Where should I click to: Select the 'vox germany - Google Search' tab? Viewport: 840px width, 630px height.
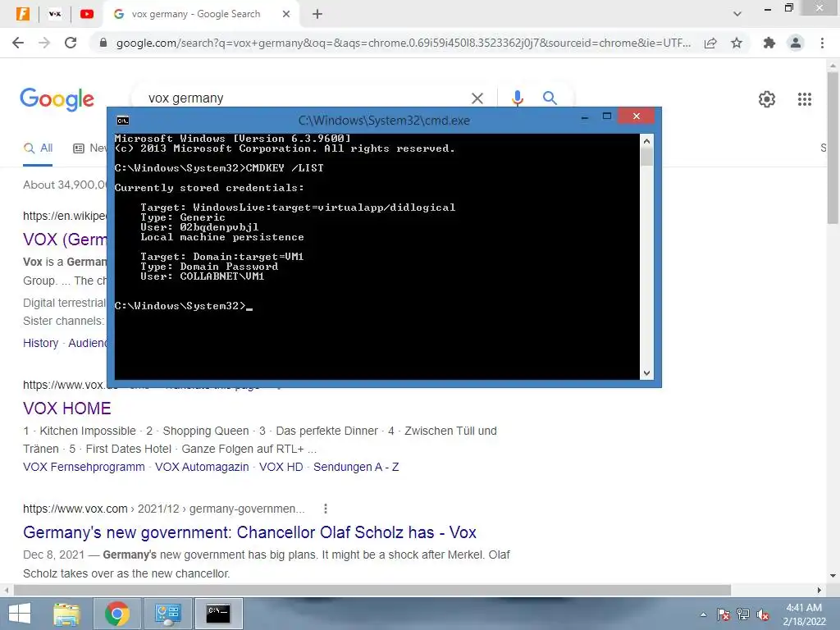point(195,14)
